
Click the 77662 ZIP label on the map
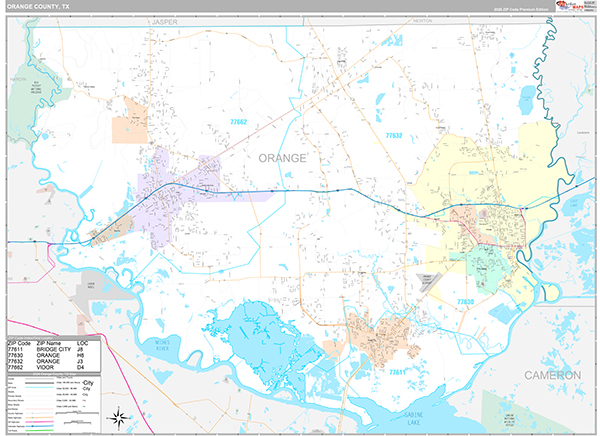(238, 122)
